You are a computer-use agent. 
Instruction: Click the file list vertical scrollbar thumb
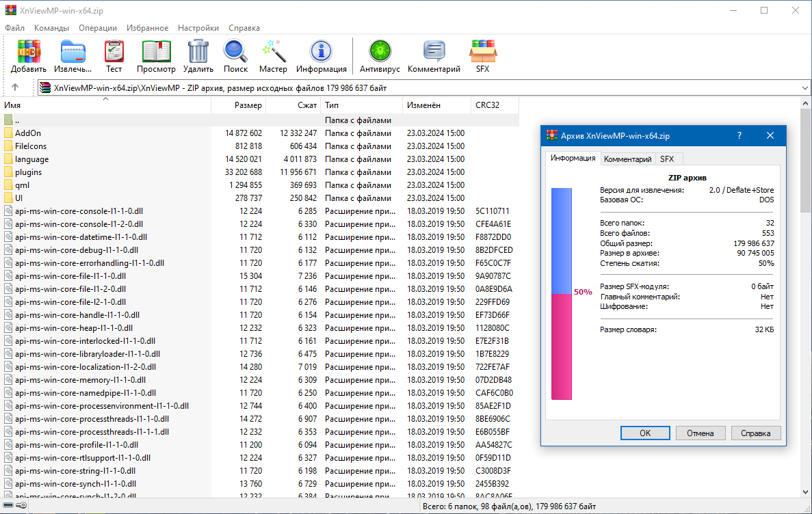(x=805, y=161)
